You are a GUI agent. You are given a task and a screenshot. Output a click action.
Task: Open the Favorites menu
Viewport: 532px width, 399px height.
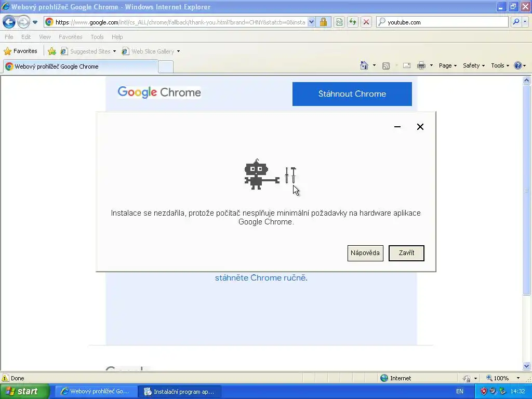point(71,37)
